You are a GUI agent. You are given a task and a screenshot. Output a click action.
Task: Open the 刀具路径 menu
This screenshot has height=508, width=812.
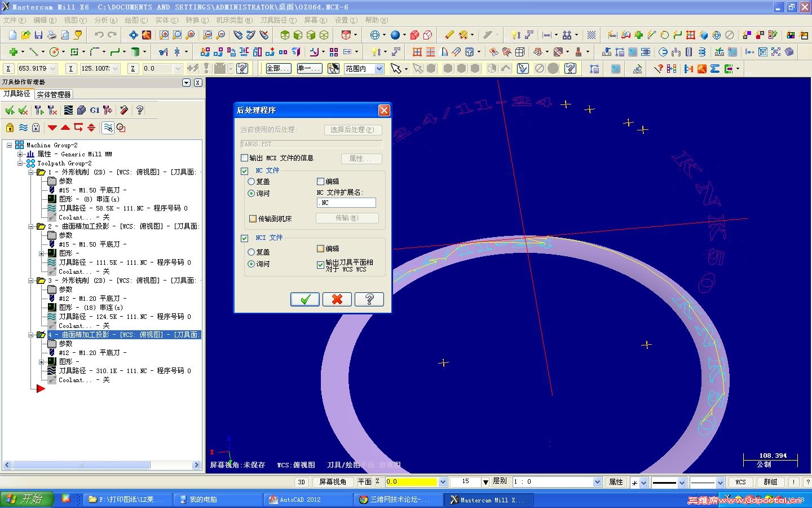tap(278, 20)
